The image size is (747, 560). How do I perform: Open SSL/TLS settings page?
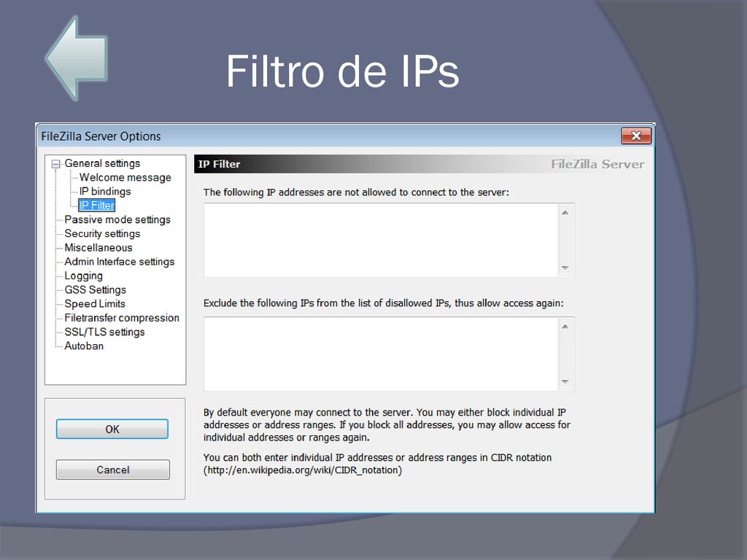(104, 332)
